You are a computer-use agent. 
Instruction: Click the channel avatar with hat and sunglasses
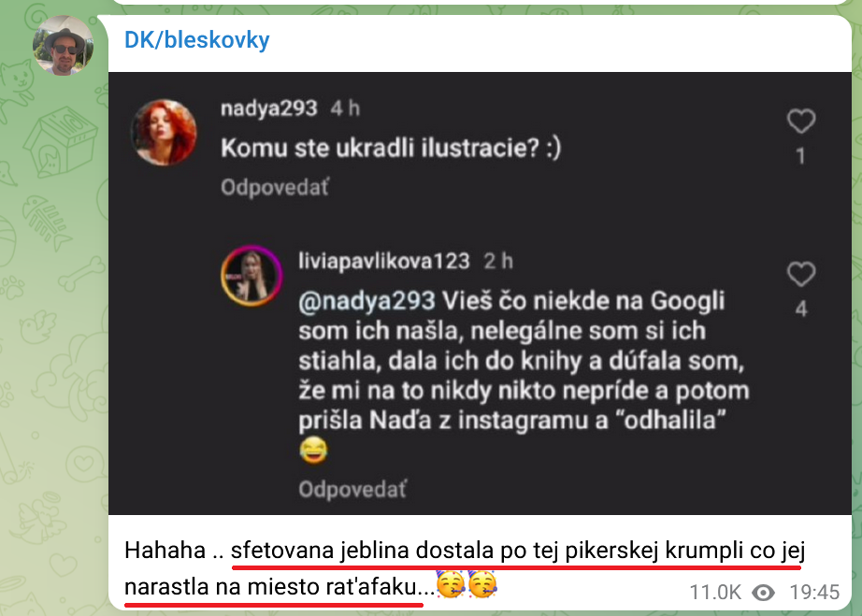63,46
